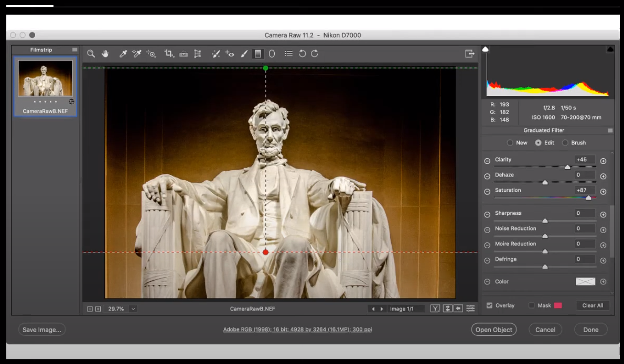Collapse the Filmstrip panel menu

click(x=74, y=50)
